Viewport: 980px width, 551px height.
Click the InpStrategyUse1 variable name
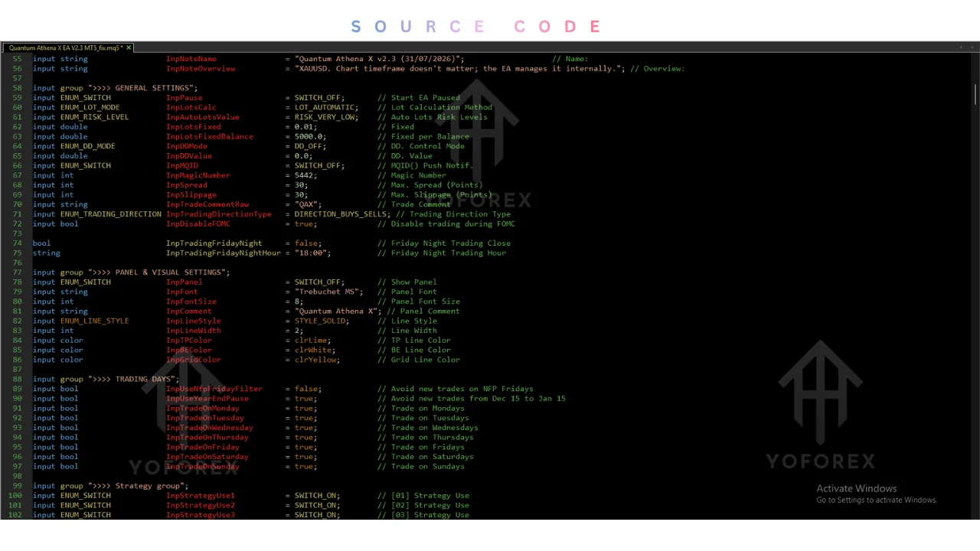click(201, 496)
